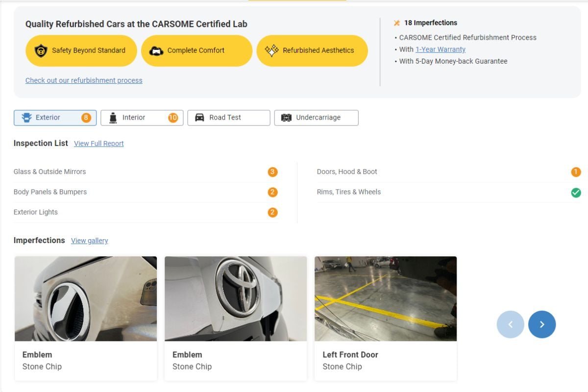Click the green checkmark for Rims, Tires & Wheels
Screen dimensions: 588x392
point(575,192)
